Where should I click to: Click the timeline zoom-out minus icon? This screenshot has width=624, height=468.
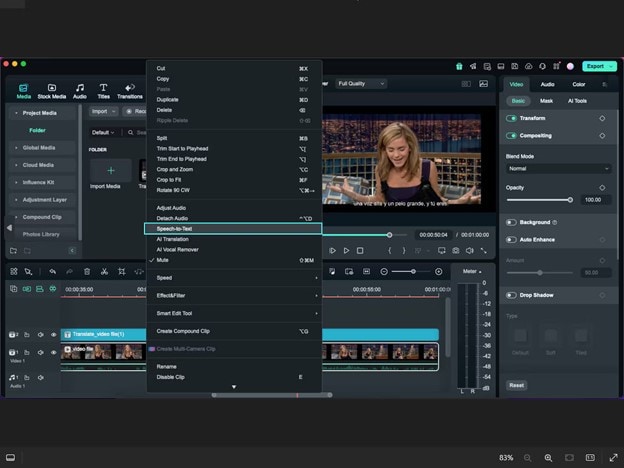(384, 271)
